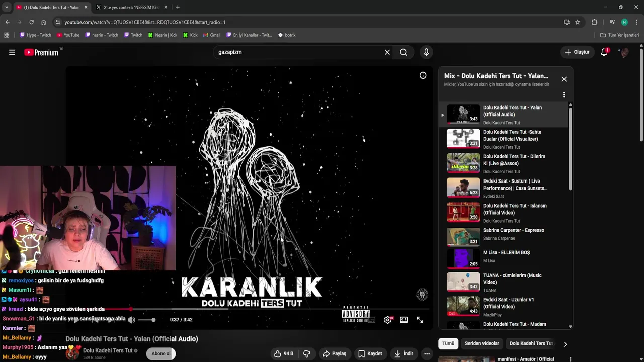Close the Mix playlist panel
This screenshot has height=362, width=644.
pos(564,79)
